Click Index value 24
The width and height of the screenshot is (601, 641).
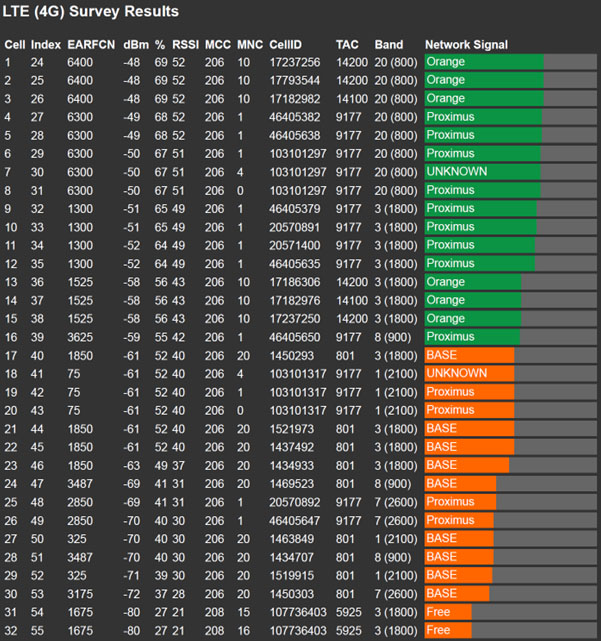coord(37,62)
